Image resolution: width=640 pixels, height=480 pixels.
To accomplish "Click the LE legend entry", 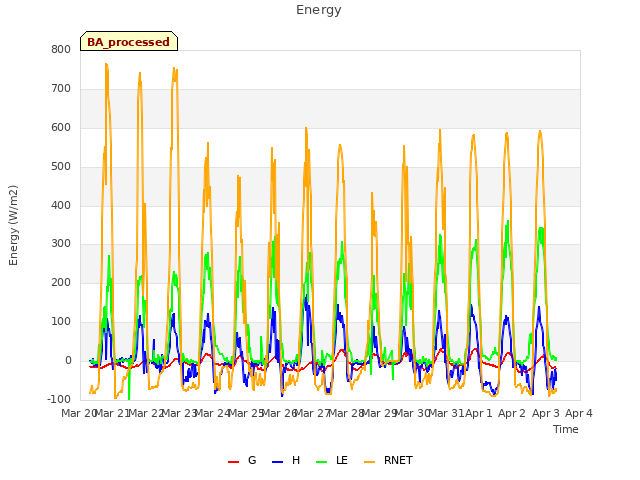I will (332, 460).
